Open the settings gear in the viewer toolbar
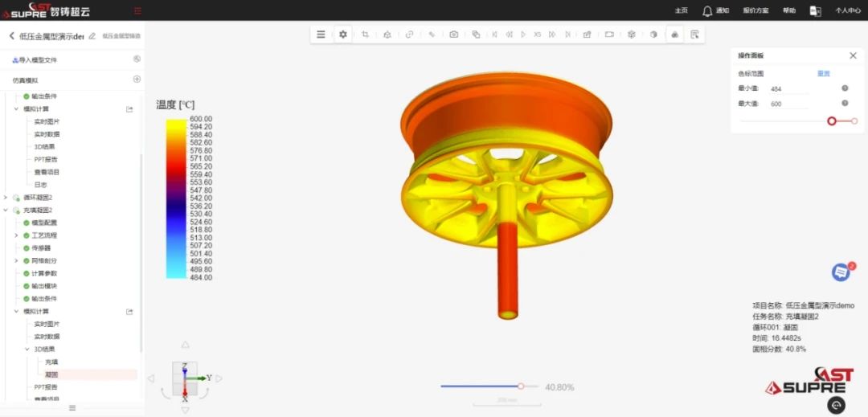 tap(343, 35)
